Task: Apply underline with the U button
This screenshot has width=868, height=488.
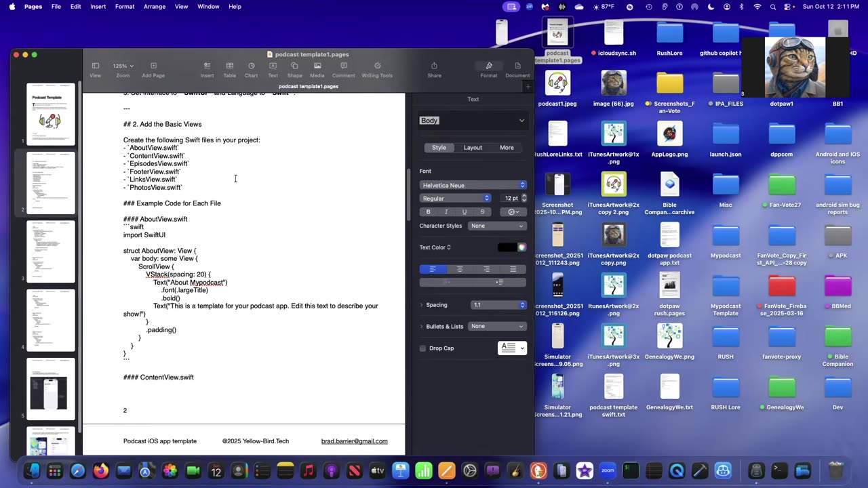Action: coord(465,211)
